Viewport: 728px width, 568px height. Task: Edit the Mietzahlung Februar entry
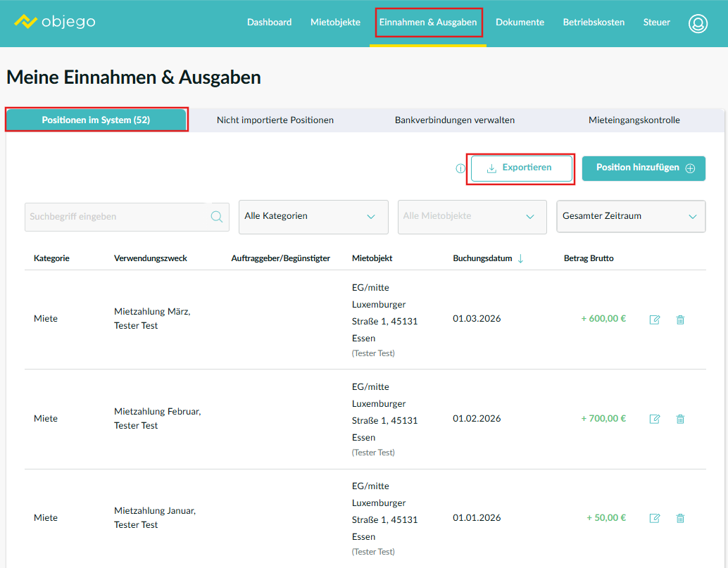point(655,419)
